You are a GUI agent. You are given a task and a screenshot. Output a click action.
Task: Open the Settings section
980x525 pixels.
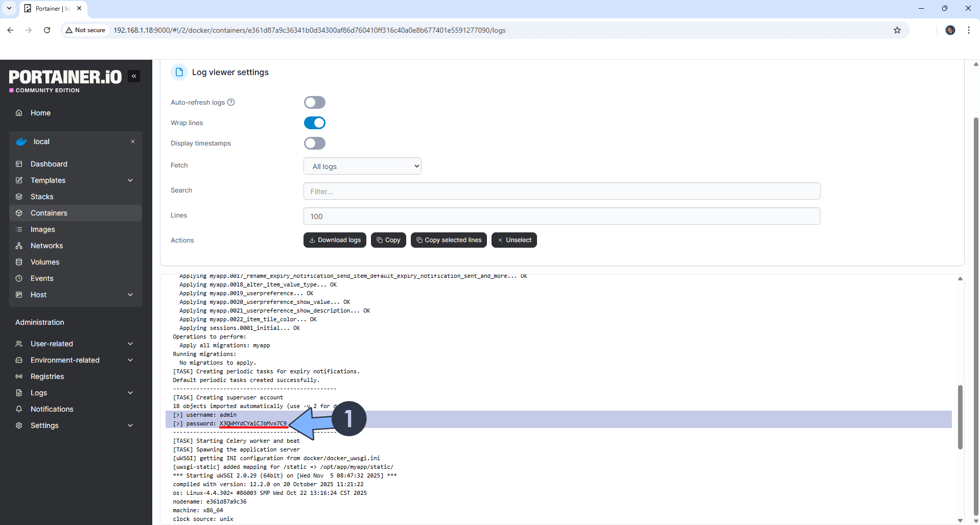coord(44,425)
